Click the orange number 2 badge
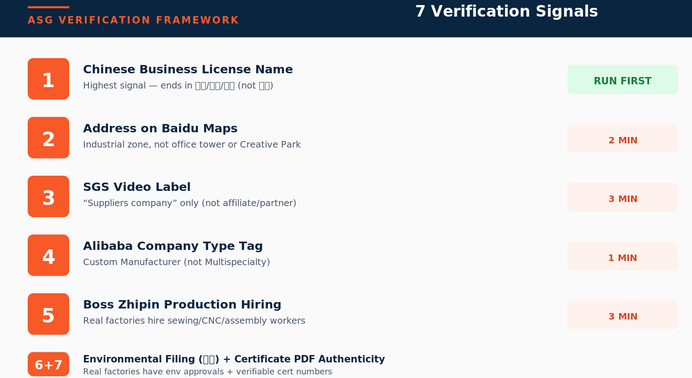The height and width of the screenshot is (378, 692). click(49, 138)
